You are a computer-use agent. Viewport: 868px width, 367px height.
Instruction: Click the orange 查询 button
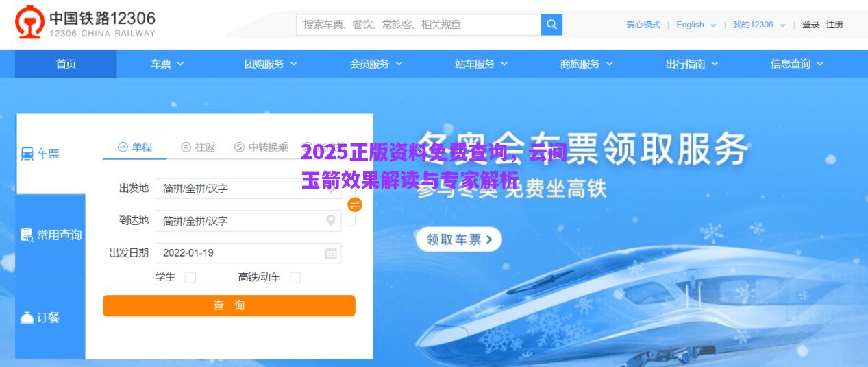[229, 305]
